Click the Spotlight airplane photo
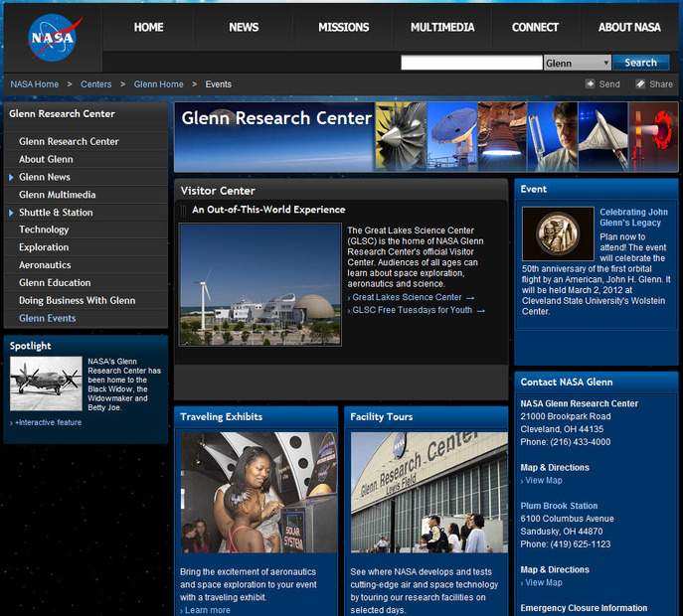Viewport: 683px width, 616px height. tap(46, 384)
